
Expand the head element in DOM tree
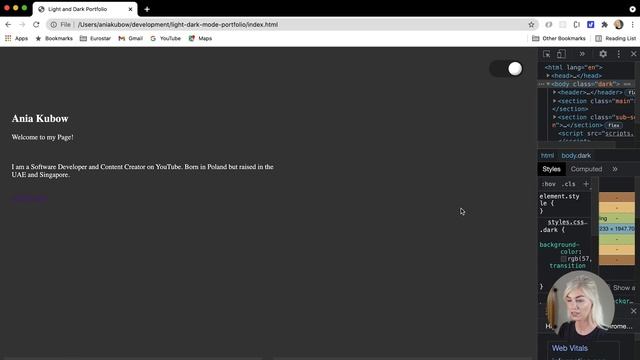click(548, 76)
